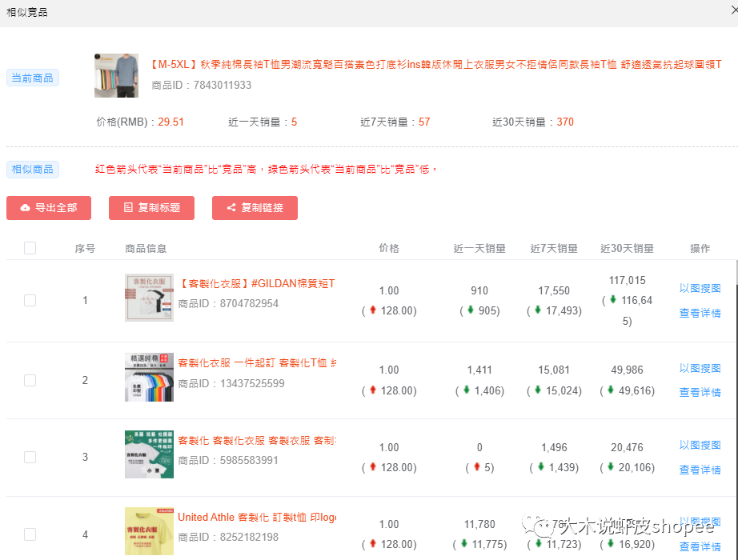Open thumbnail of product 5985583991
Image resolution: width=738 pixels, height=560 pixels.
click(x=149, y=454)
